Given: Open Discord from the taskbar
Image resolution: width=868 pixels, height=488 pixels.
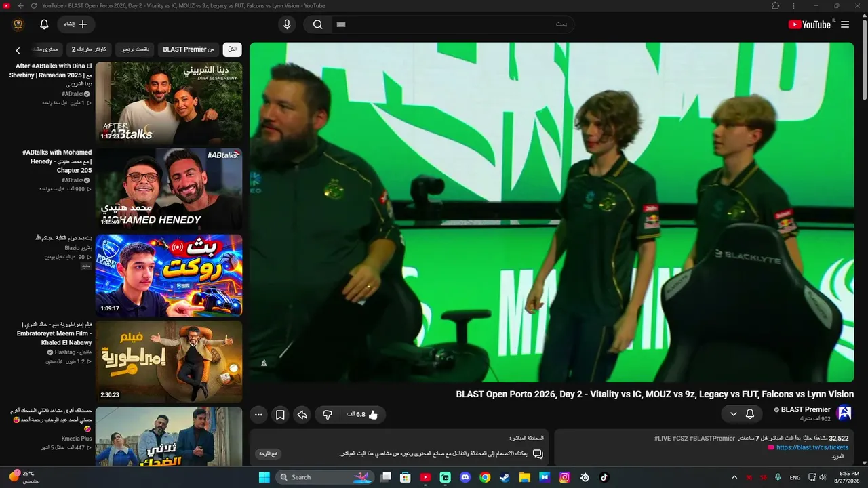Looking at the screenshot, I should tap(465, 477).
